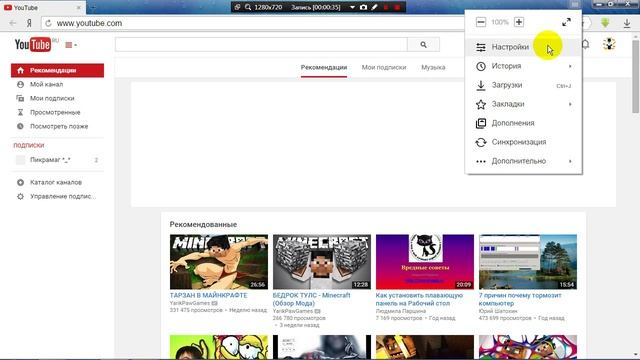Open browser downloads arrow icon
Viewport: 640px width, 360px height.
(x=627, y=23)
